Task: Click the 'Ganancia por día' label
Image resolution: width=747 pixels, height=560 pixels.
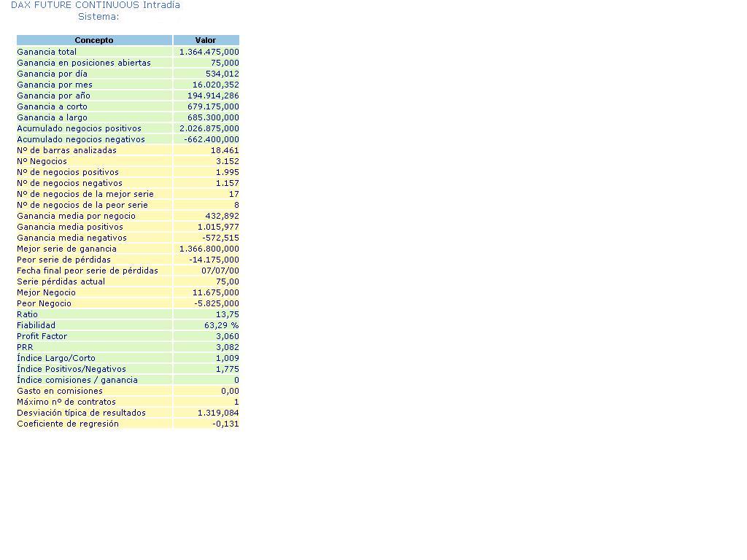Action: click(52, 74)
